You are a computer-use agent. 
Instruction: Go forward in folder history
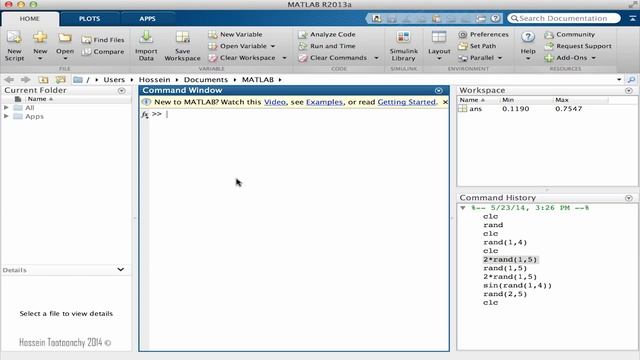tap(25, 80)
